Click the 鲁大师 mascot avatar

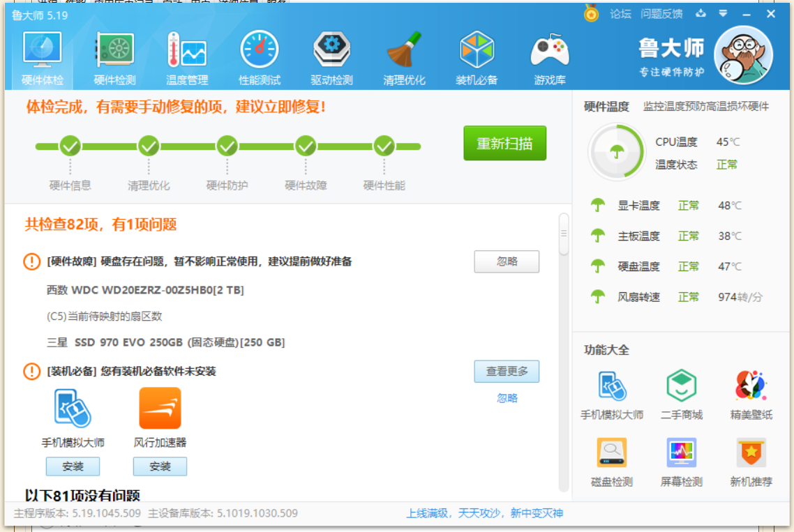tap(743, 55)
